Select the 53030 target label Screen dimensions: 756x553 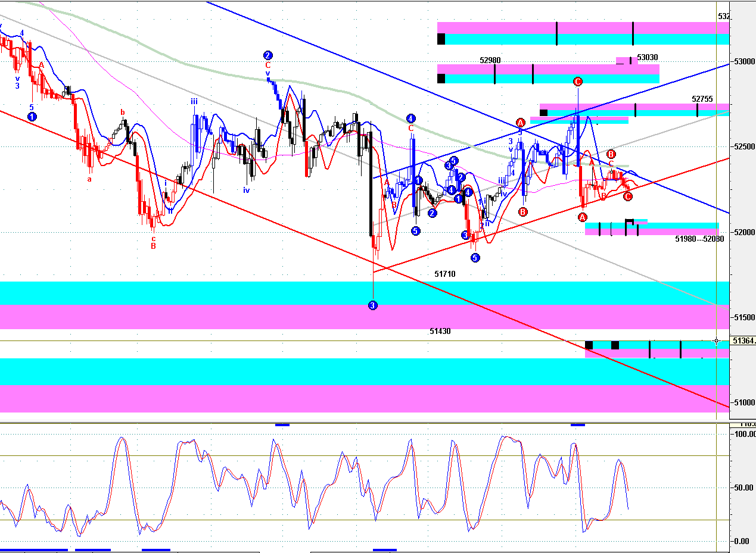point(647,57)
